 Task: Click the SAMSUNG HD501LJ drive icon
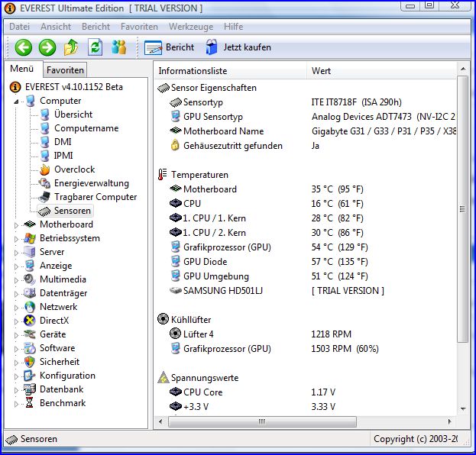point(176,290)
